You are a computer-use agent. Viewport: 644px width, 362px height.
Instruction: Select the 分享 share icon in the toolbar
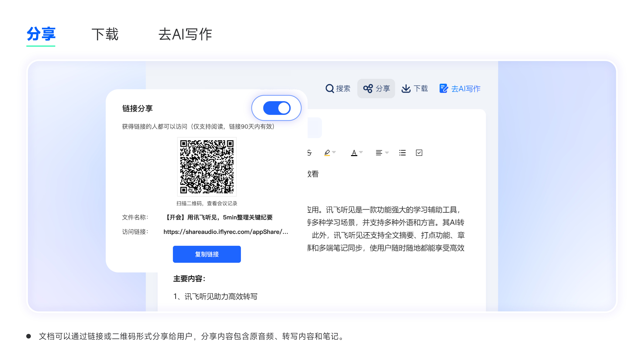[x=368, y=88]
